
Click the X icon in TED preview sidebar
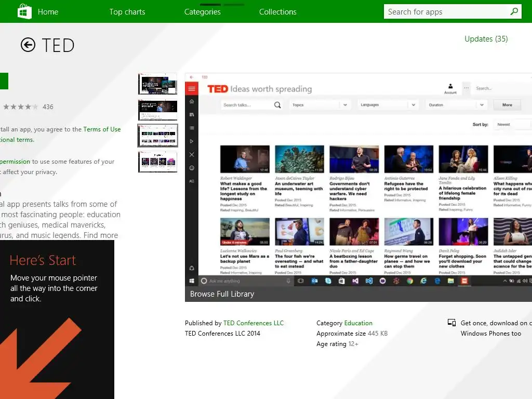click(192, 154)
